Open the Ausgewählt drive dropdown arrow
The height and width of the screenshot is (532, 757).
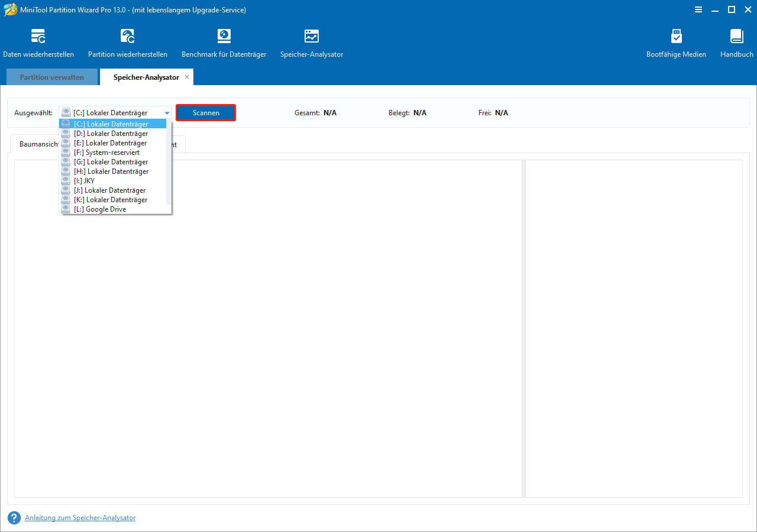[x=166, y=112]
